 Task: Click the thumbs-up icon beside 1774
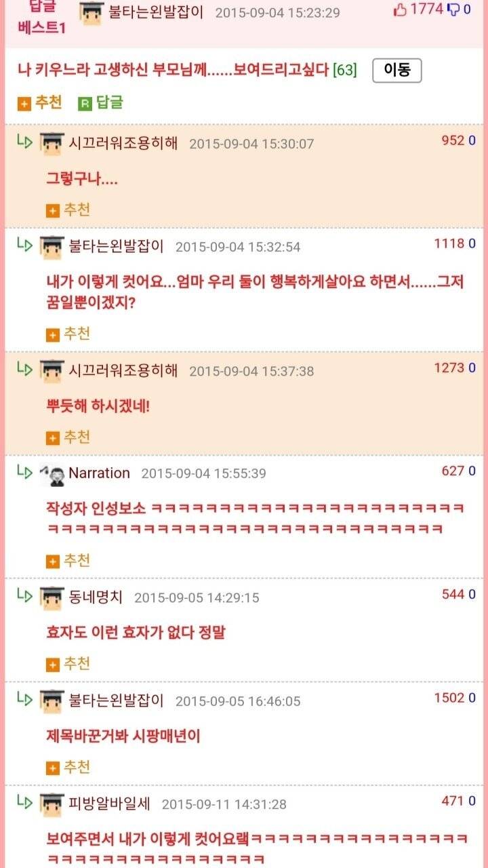point(400,10)
